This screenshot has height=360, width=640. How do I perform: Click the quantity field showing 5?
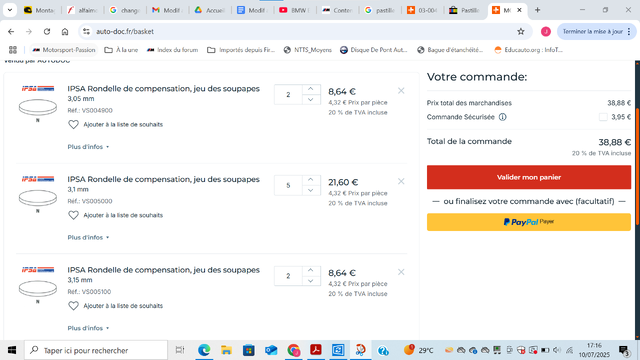(288, 185)
